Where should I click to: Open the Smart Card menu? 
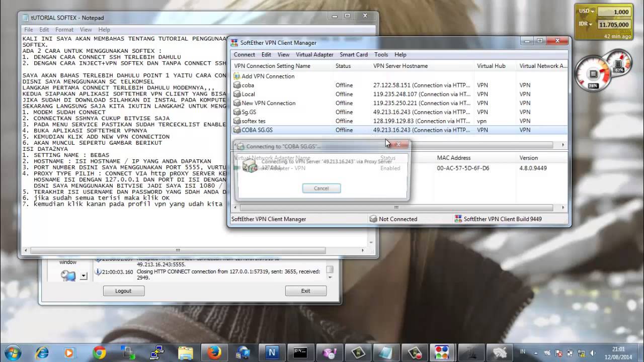click(354, 54)
